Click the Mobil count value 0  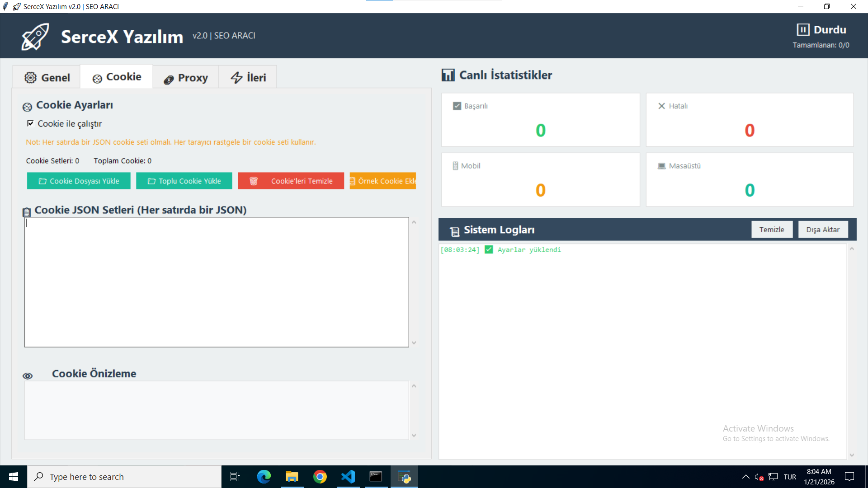541,190
